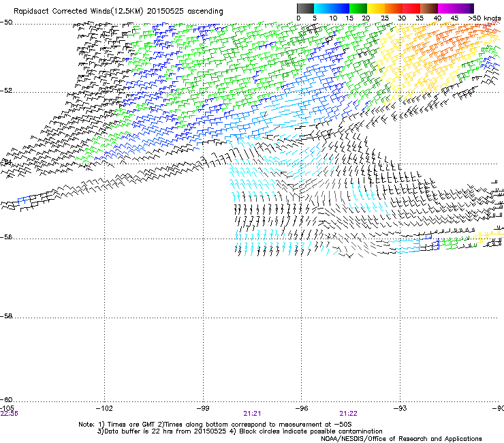
Task: Click the '-93' longitude label
Action: point(400,408)
